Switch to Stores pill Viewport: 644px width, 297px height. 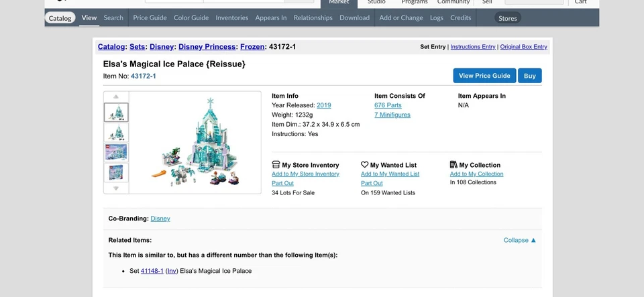[x=508, y=18]
